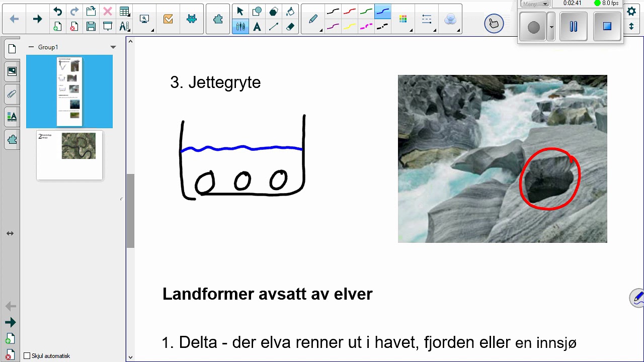Screen dimensions: 644x362
Task: Undo the last action
Action: click(57, 11)
